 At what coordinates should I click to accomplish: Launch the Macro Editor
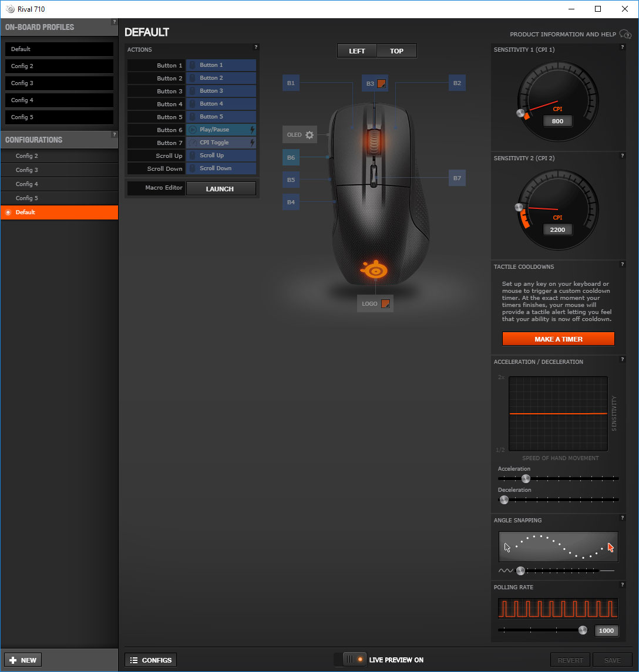[x=221, y=189]
